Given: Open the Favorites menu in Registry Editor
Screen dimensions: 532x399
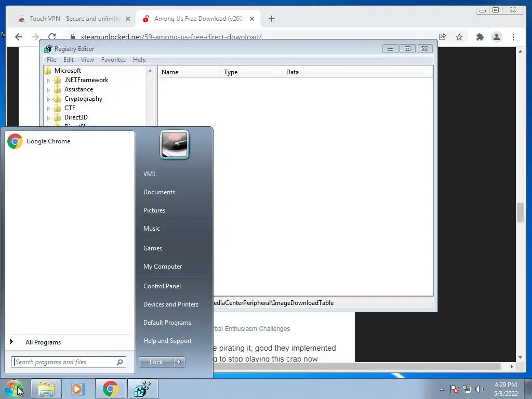Looking at the screenshot, I should pyautogui.click(x=113, y=60).
